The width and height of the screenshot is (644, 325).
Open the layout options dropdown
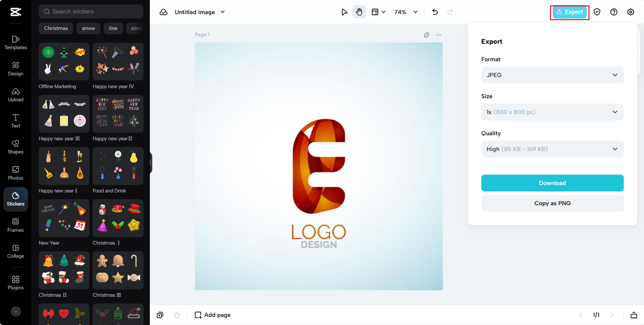pyautogui.click(x=378, y=12)
